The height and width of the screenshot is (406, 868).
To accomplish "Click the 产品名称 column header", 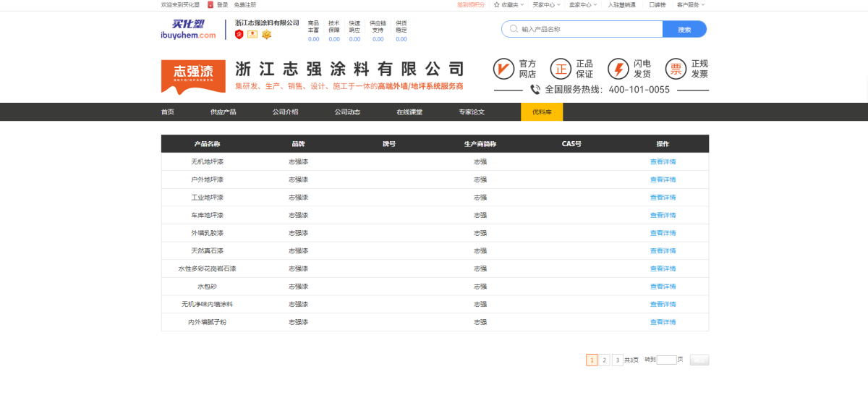I will tap(207, 144).
